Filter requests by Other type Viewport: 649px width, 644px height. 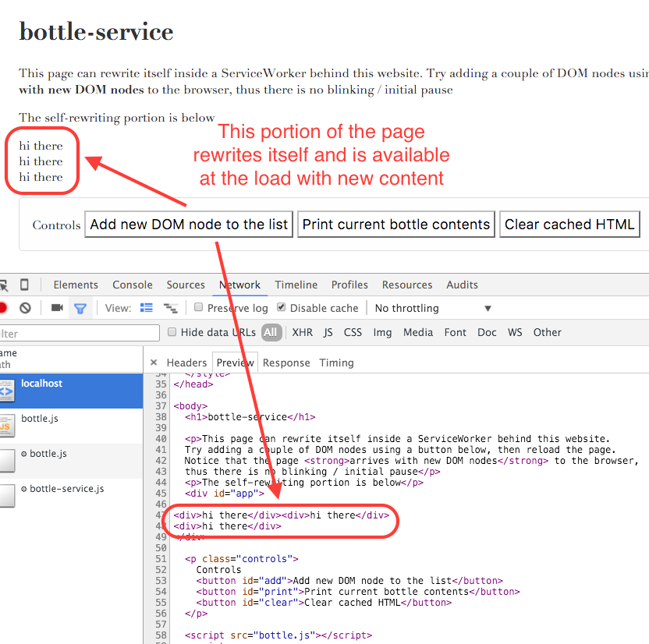click(x=547, y=332)
